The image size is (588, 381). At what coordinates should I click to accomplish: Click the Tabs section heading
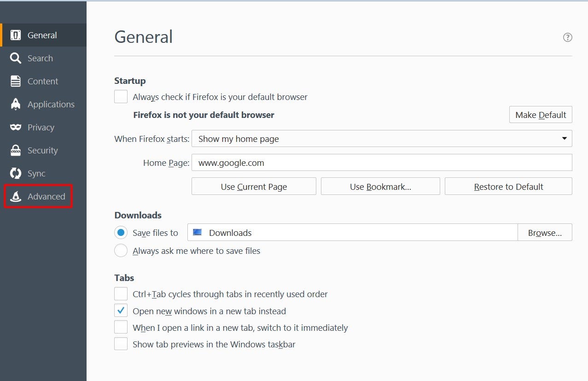tap(124, 278)
